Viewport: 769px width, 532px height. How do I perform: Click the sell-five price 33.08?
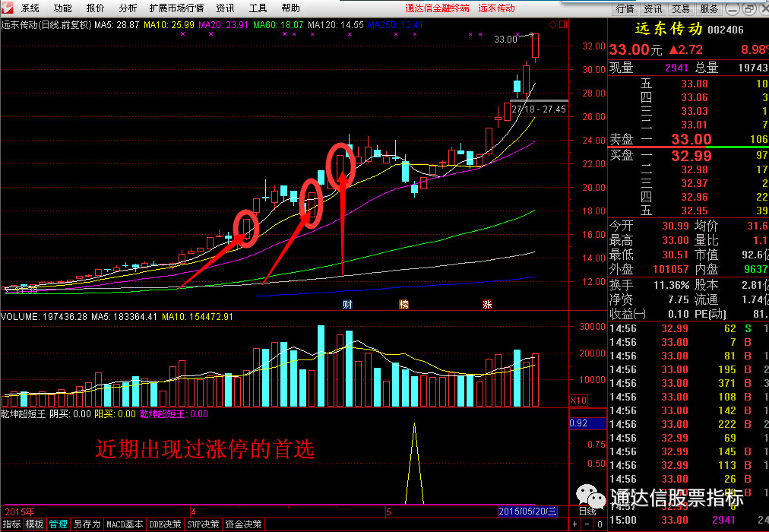pyautogui.click(x=695, y=84)
